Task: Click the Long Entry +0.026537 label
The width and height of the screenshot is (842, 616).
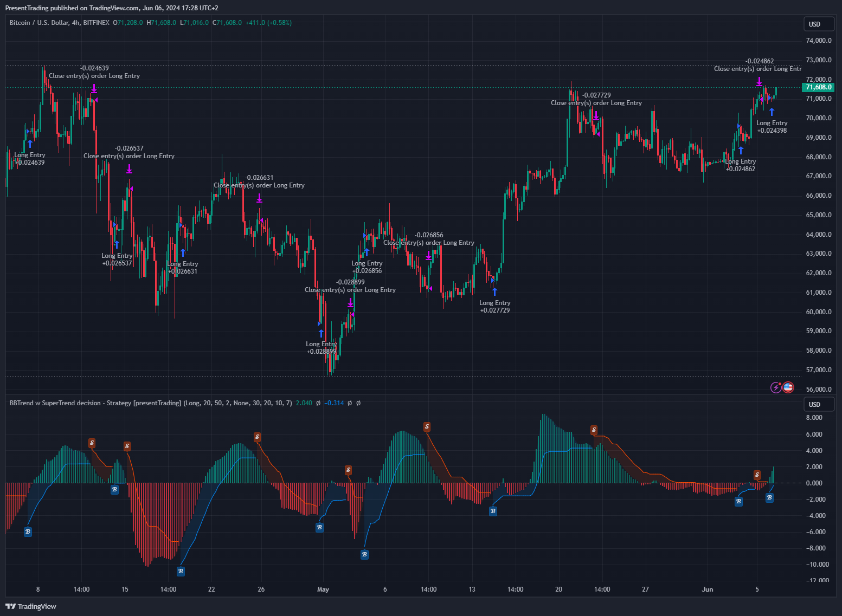Action: click(x=117, y=260)
